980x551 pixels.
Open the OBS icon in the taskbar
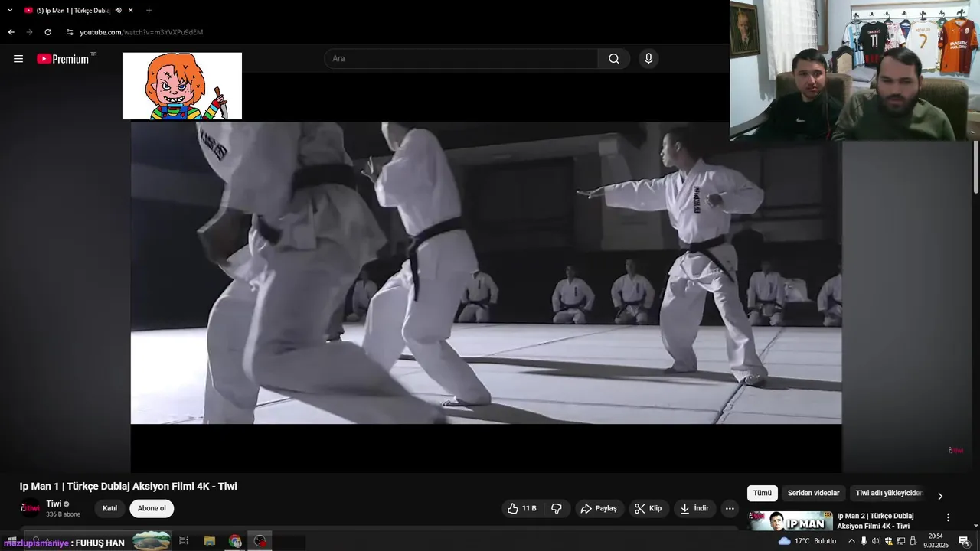pos(261,541)
